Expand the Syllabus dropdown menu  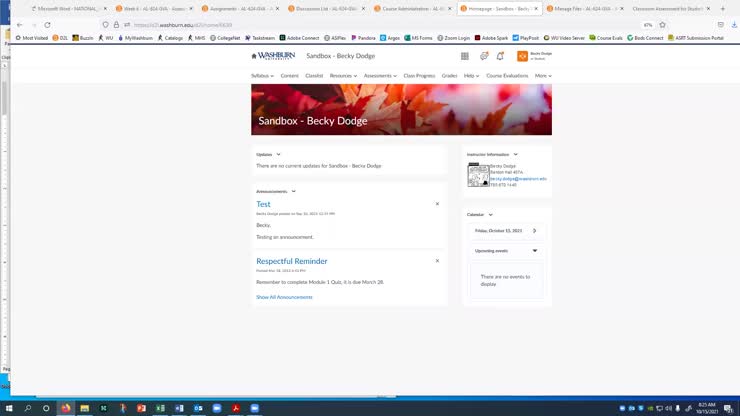[262, 76]
